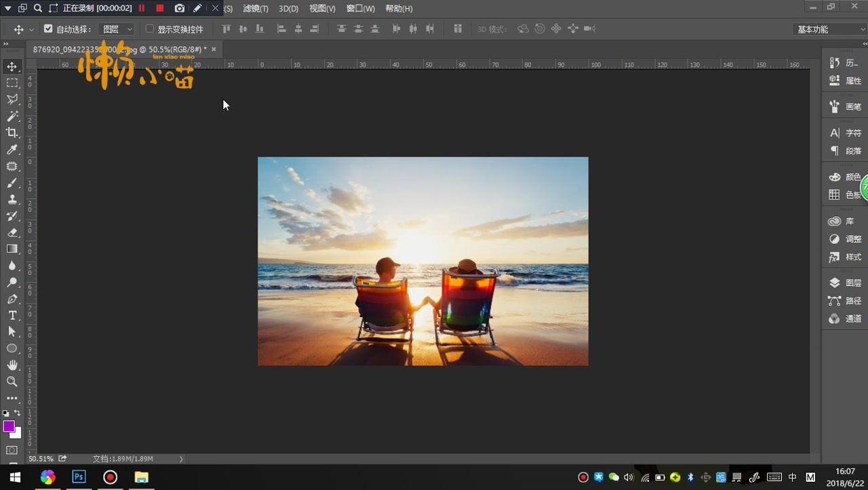Select the Brush tool in toolbar
Image resolution: width=868 pixels, height=490 pixels.
12,183
